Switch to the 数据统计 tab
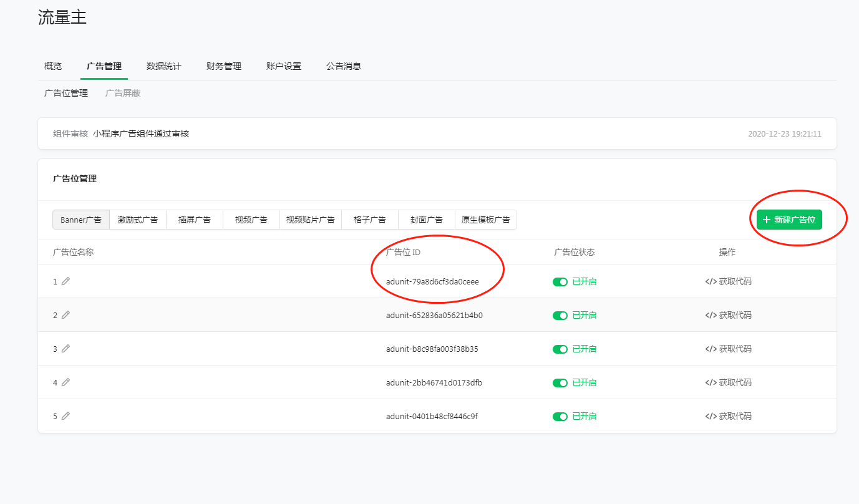The height and width of the screenshot is (504, 859). (163, 66)
